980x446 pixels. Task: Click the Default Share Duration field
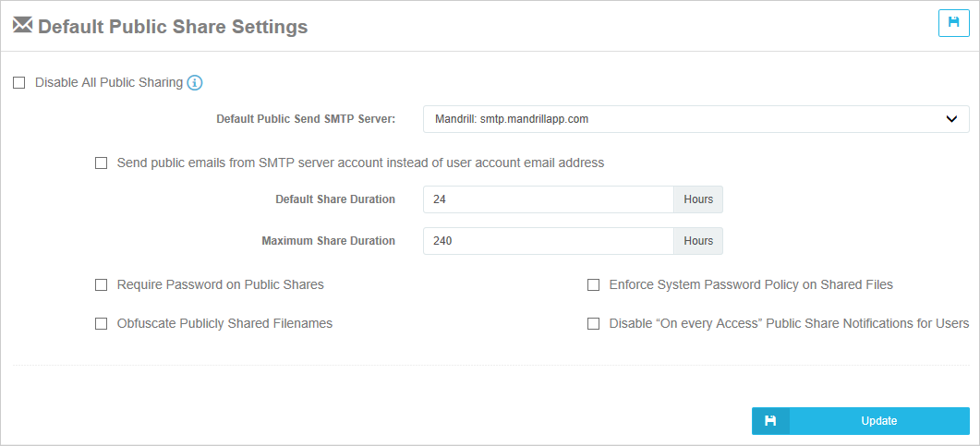(x=548, y=199)
